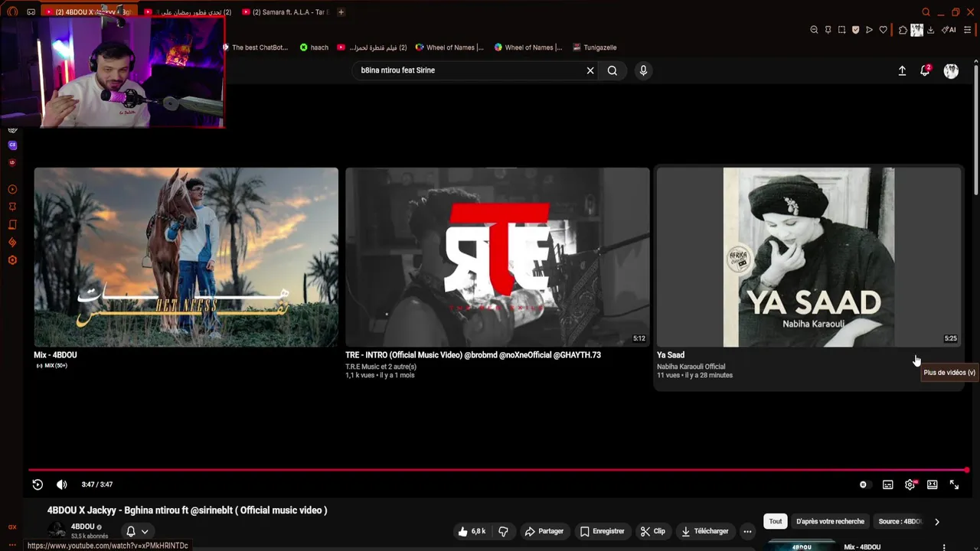Image resolution: width=980 pixels, height=551 pixels.
Task: Open the Tunigazelle bookmark
Action: coord(595,47)
